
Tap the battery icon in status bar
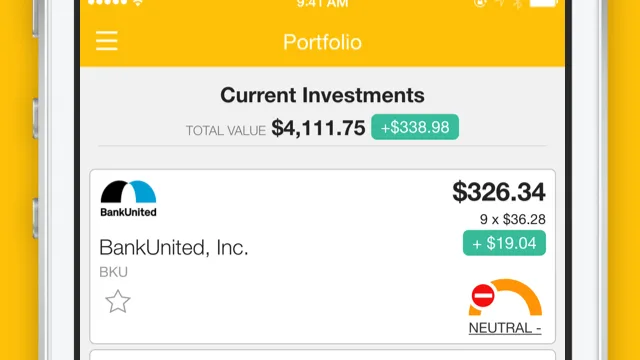pos(543,3)
